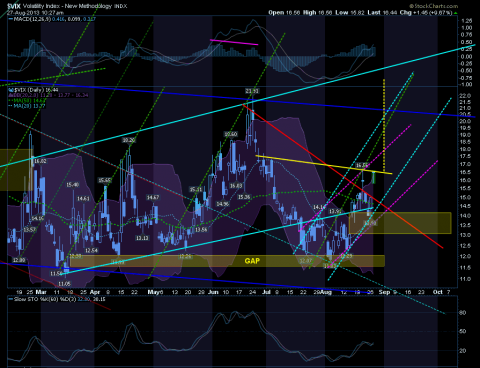Image resolution: width=480 pixels, height=368 pixels.
Task: Click the 'Jun' date axis label
Action: 213,292
